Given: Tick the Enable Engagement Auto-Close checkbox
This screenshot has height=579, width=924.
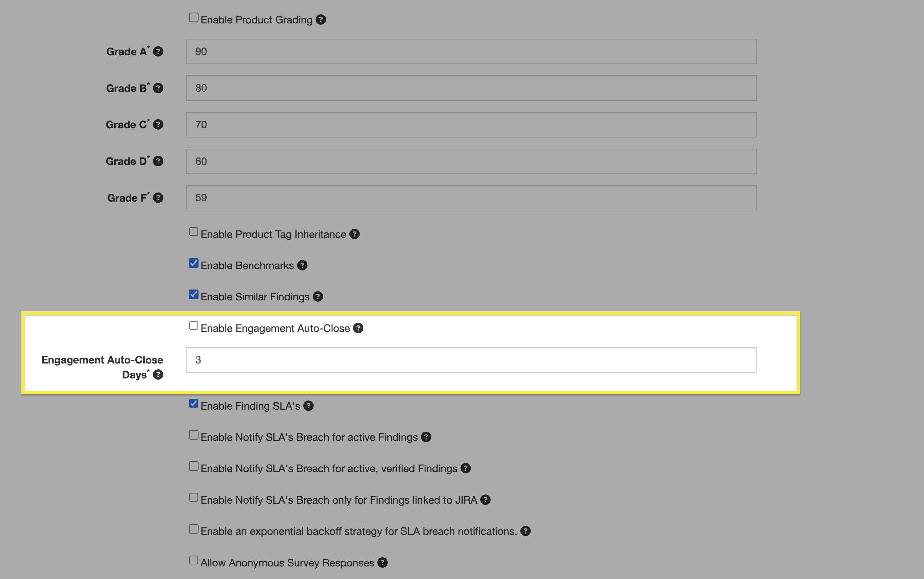Looking at the screenshot, I should coord(194,326).
